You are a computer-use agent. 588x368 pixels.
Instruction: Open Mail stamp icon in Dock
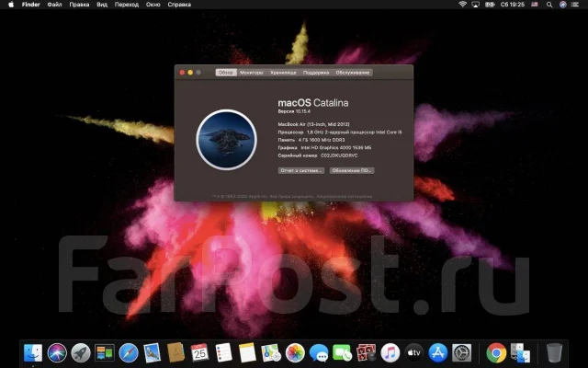(152, 353)
